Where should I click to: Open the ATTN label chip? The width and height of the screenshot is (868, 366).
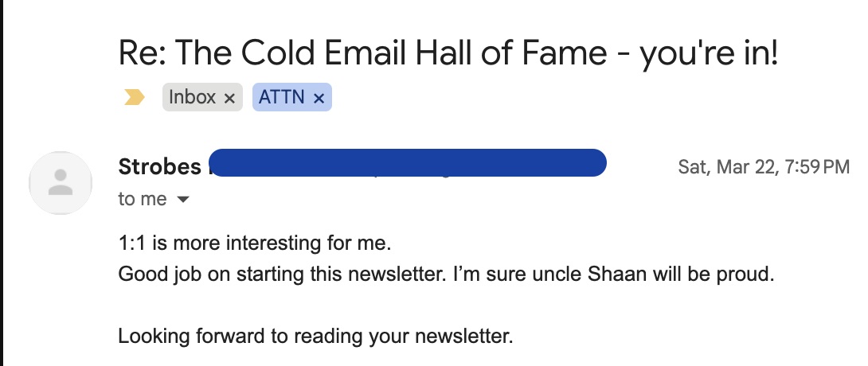[280, 98]
